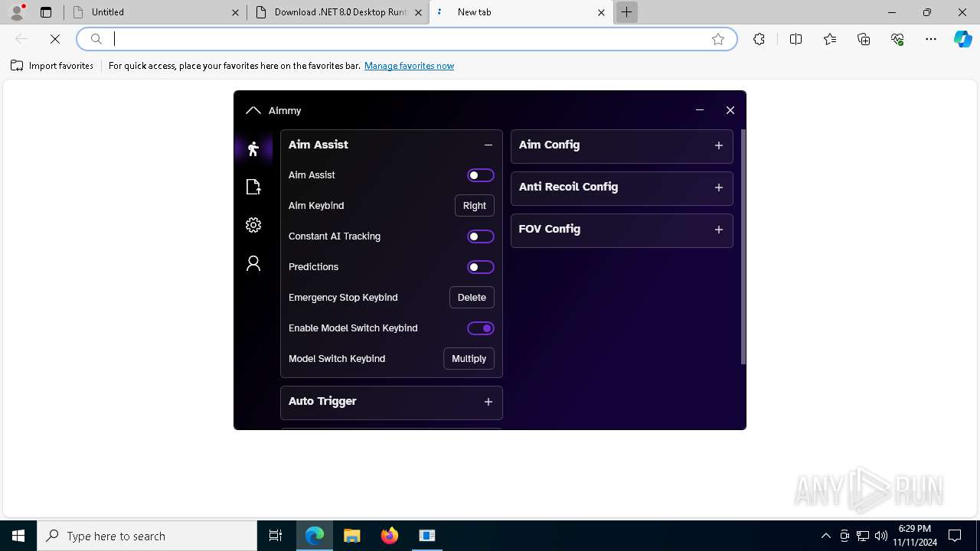Viewport: 980px width, 551px height.
Task: Change Model Switch Keybind 'Multiply' button
Action: [x=469, y=359]
